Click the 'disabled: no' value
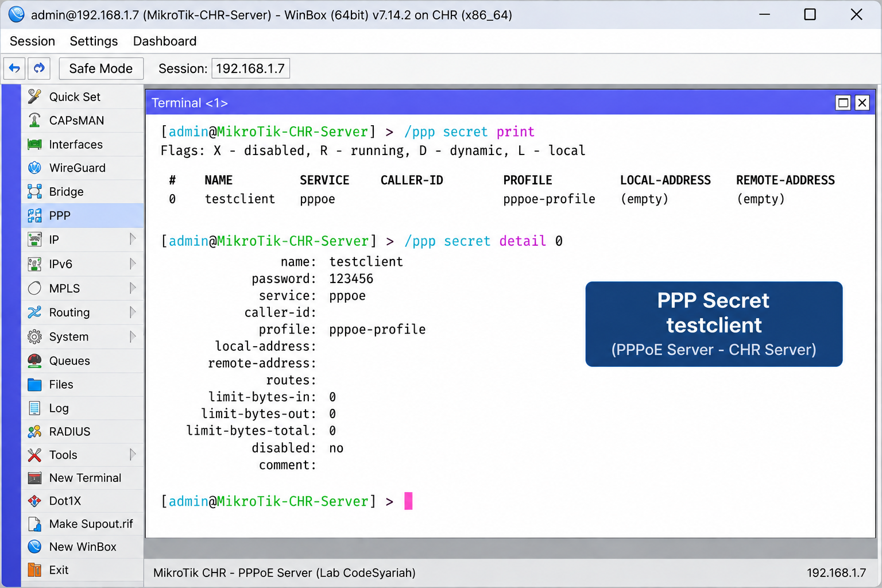 pos(336,448)
